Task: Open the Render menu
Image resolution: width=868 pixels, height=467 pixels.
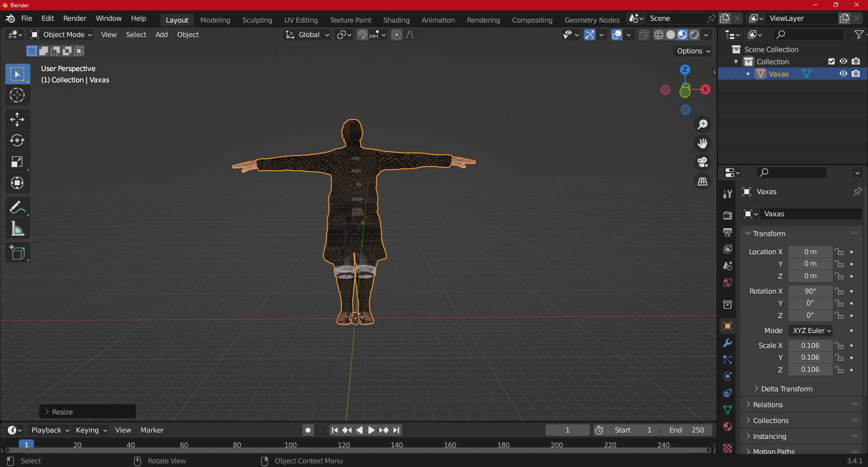Action: [x=75, y=19]
